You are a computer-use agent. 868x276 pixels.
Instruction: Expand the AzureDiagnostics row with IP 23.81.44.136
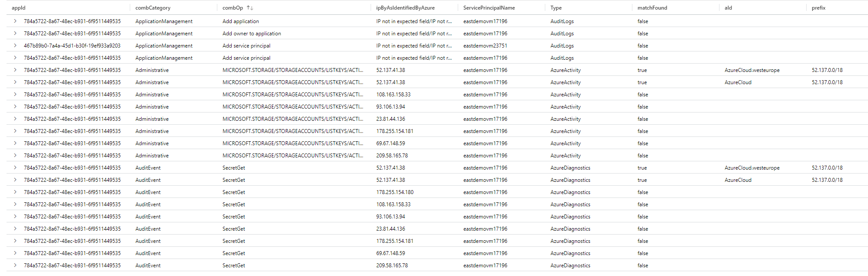coord(15,228)
